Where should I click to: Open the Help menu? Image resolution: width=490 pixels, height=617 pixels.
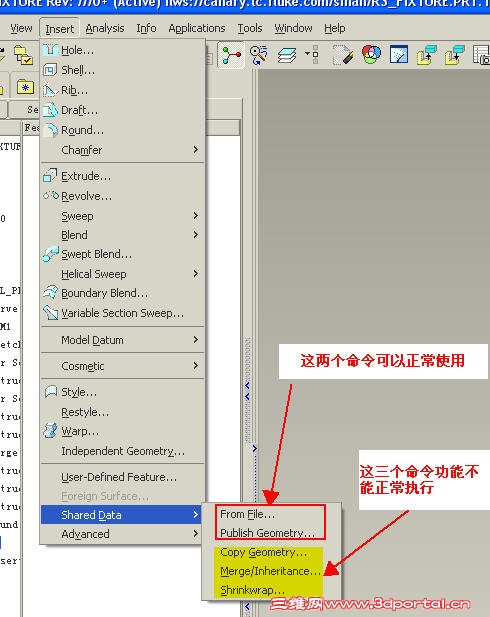click(x=335, y=28)
